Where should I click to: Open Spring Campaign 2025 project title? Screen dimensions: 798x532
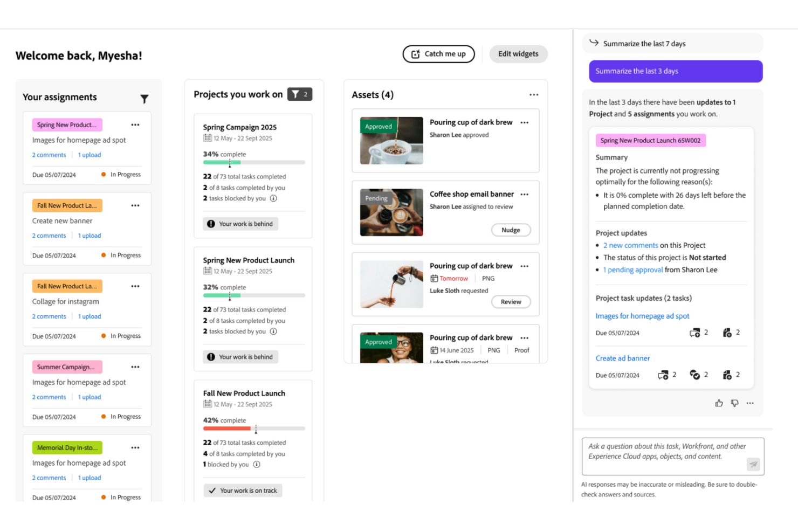point(239,128)
